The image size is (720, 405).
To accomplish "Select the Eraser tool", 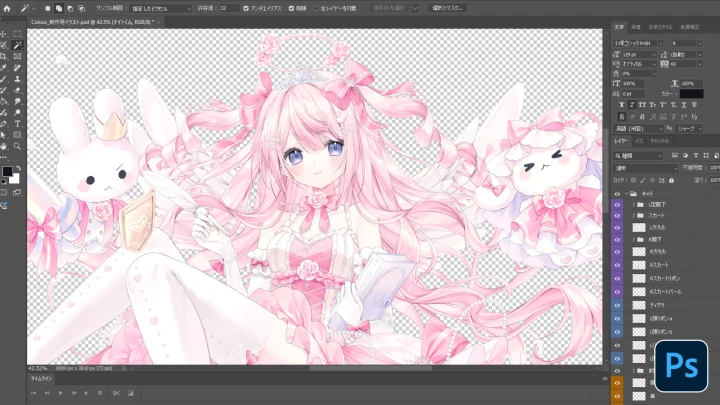I will click(x=17, y=90).
